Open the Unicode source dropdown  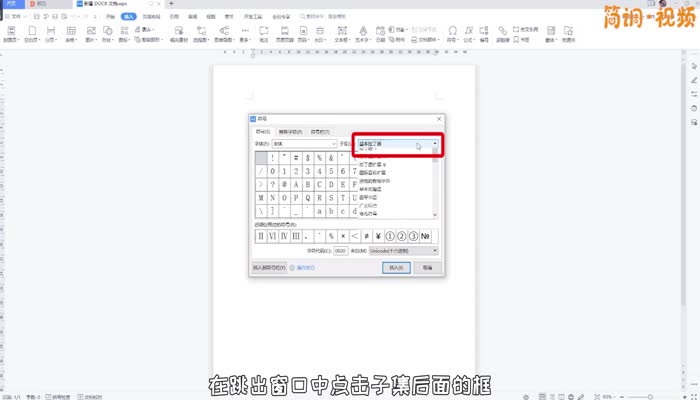[403, 251]
